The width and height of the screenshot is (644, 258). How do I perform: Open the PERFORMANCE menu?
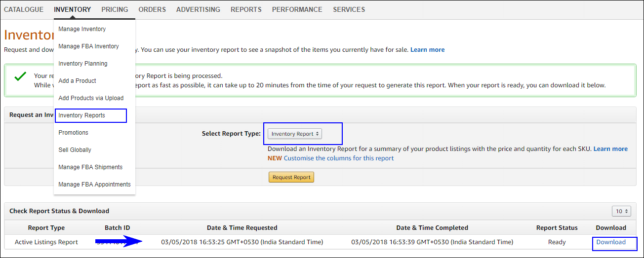click(297, 9)
